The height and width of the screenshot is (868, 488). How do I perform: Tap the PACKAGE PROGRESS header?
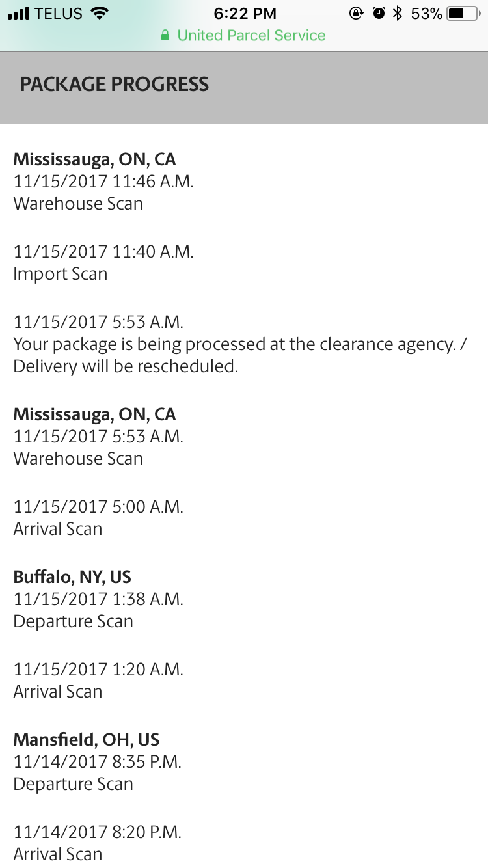pyautogui.click(x=115, y=85)
